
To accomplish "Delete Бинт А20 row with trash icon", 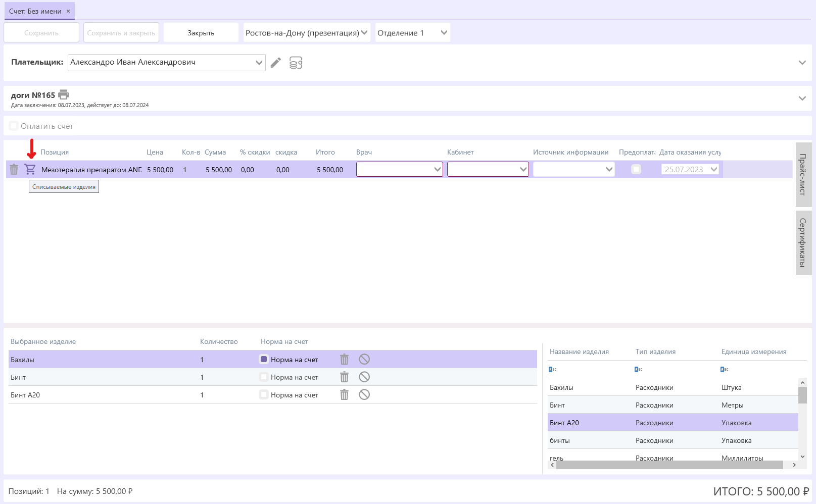I will [344, 394].
